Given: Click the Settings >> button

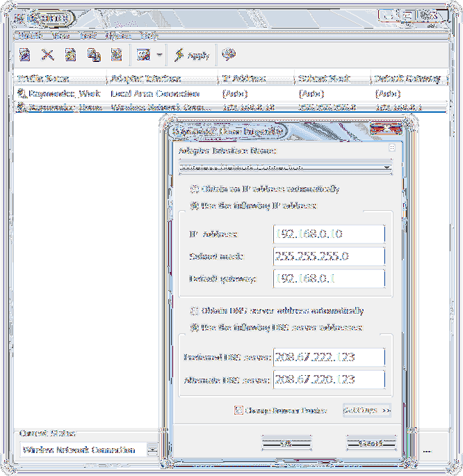Looking at the screenshot, I should point(366,411).
